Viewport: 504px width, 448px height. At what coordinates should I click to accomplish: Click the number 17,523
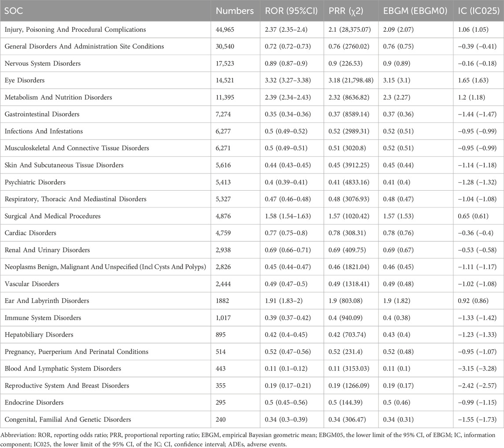pos(225,63)
